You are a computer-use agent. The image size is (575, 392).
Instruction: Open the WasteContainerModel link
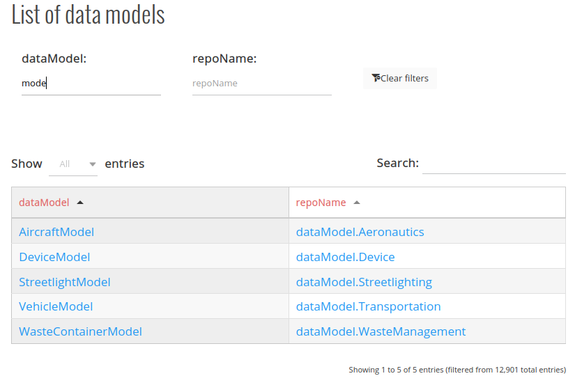80,331
